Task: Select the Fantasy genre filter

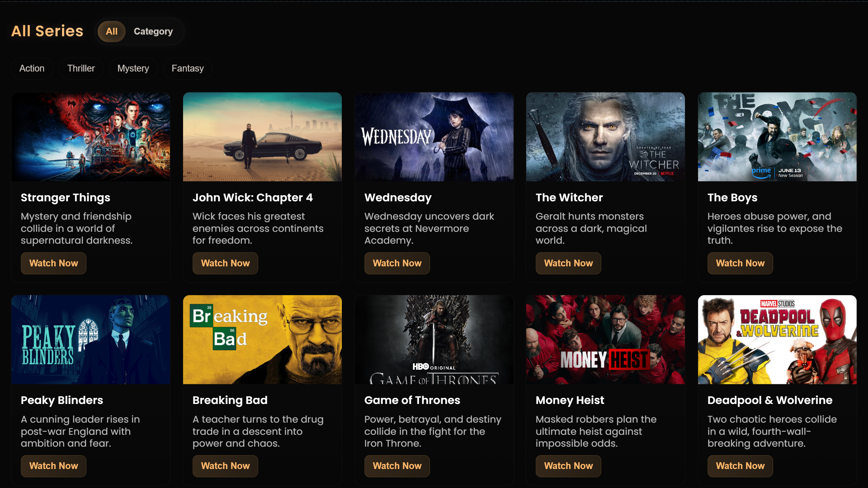Action: click(x=188, y=68)
